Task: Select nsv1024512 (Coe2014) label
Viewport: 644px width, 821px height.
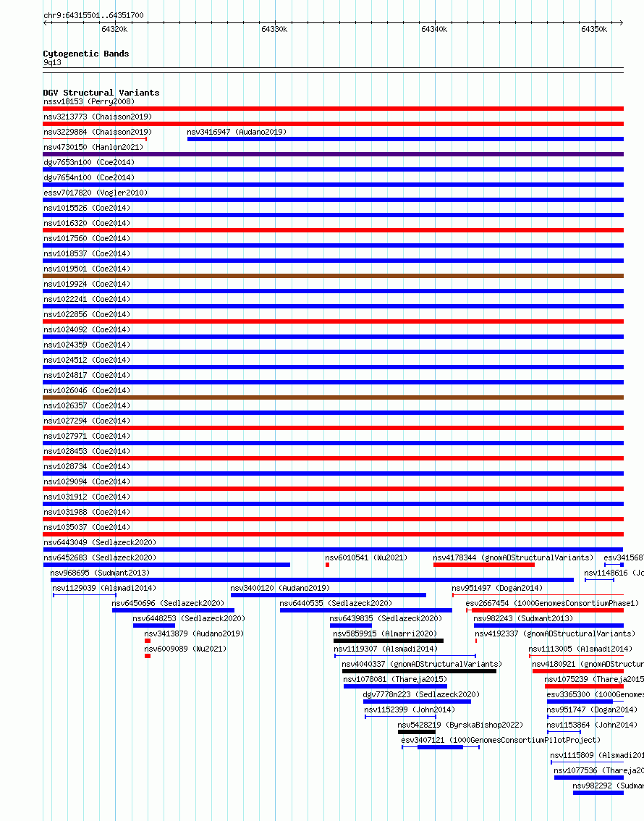Action: coord(87,360)
